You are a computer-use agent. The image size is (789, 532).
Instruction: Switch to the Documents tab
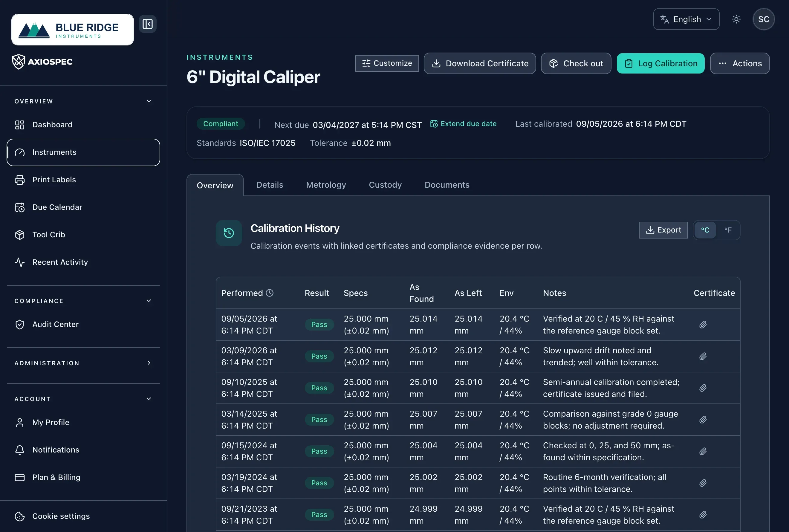point(447,185)
